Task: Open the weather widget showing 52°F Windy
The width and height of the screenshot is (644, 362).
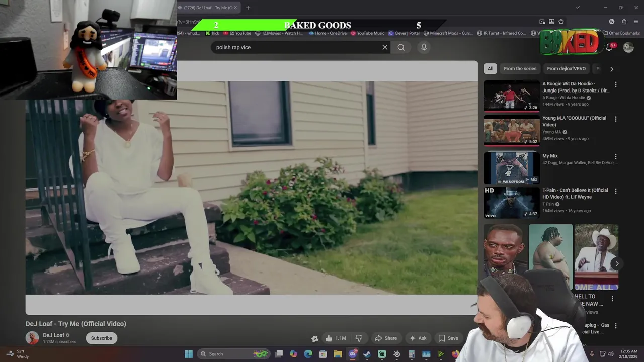Action: 17,354
